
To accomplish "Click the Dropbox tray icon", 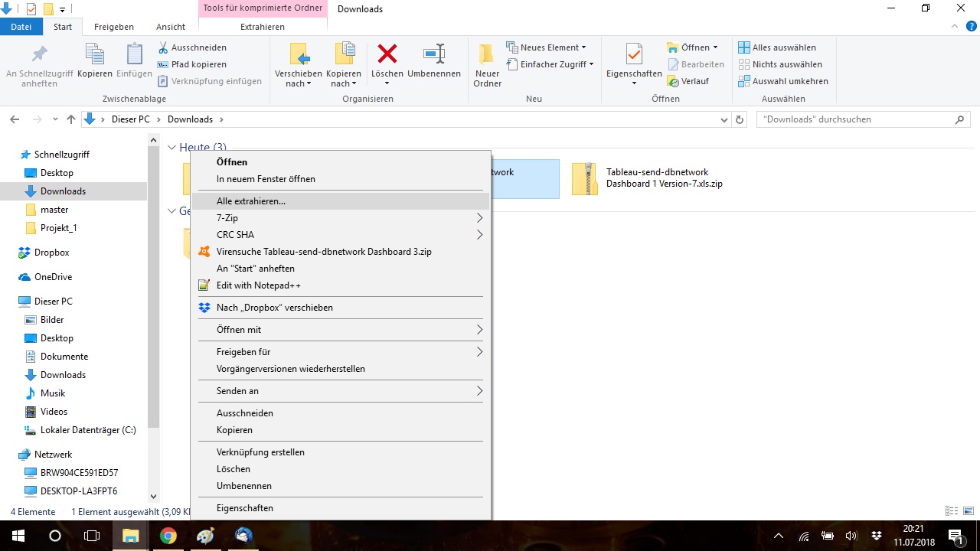I will [877, 536].
